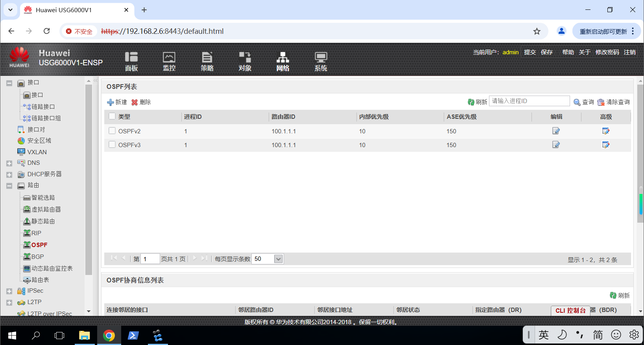Click the 查询 search icon

click(x=577, y=102)
